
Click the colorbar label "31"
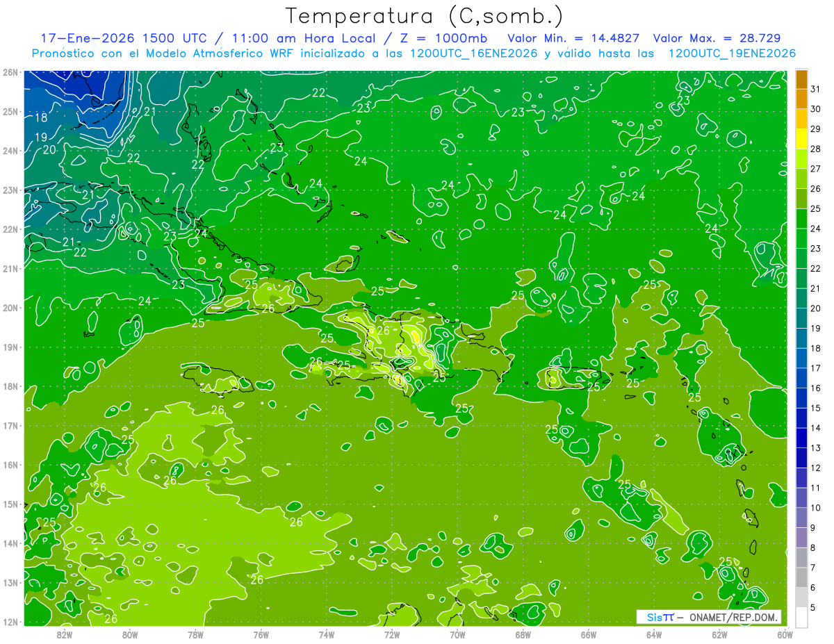(816, 89)
